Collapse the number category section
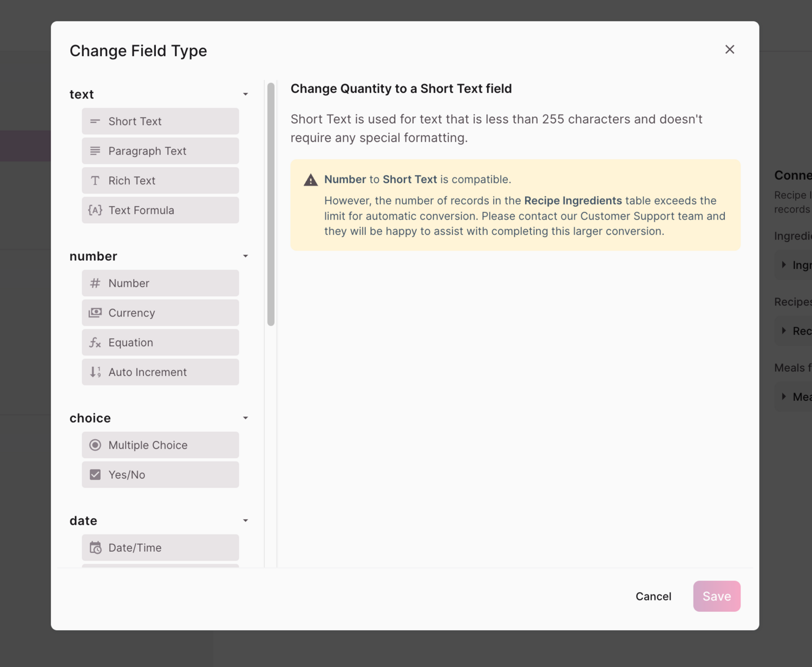This screenshot has height=667, width=812. coord(246,256)
